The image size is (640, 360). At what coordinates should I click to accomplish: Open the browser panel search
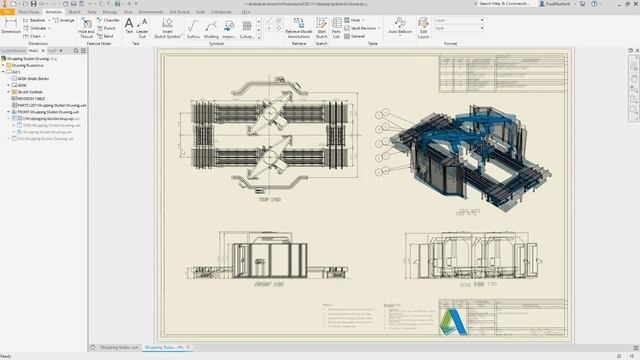coord(76,51)
